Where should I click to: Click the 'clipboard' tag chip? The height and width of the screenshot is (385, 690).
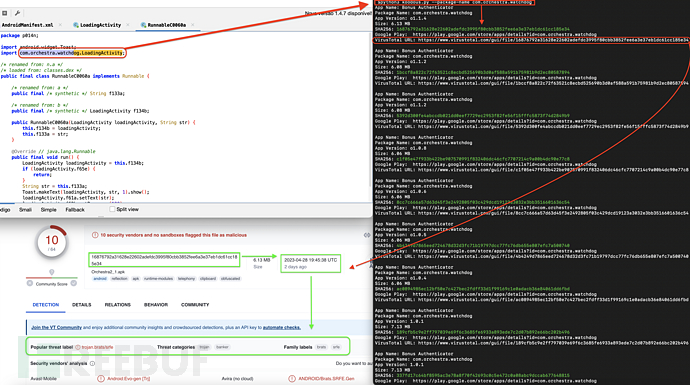click(208, 279)
